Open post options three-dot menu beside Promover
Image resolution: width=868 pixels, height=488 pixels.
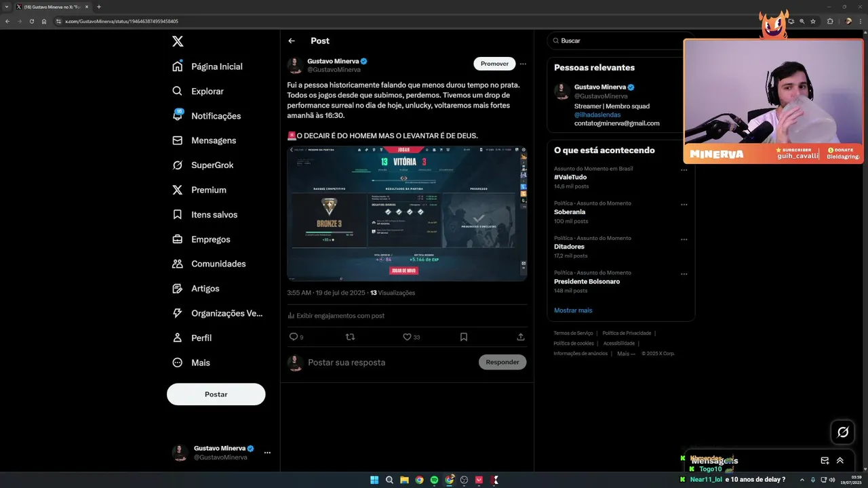click(x=523, y=64)
